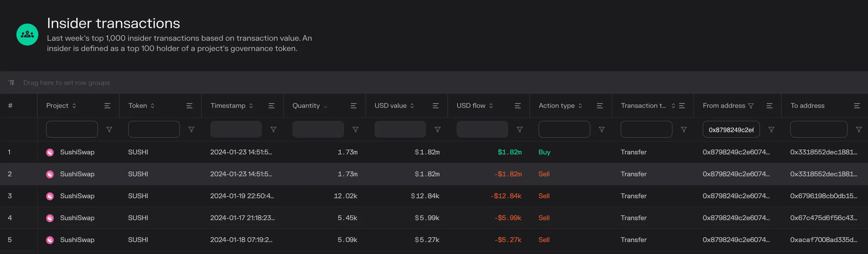Click the Quantity filter field
The image size is (868, 254).
(318, 129)
